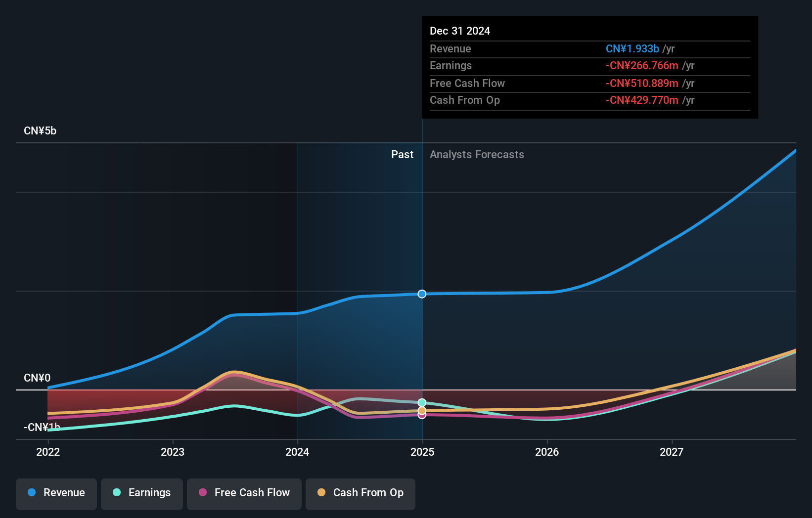This screenshot has height=518, width=812.
Task: Click the 2022 x-axis label
Action: tap(48, 452)
